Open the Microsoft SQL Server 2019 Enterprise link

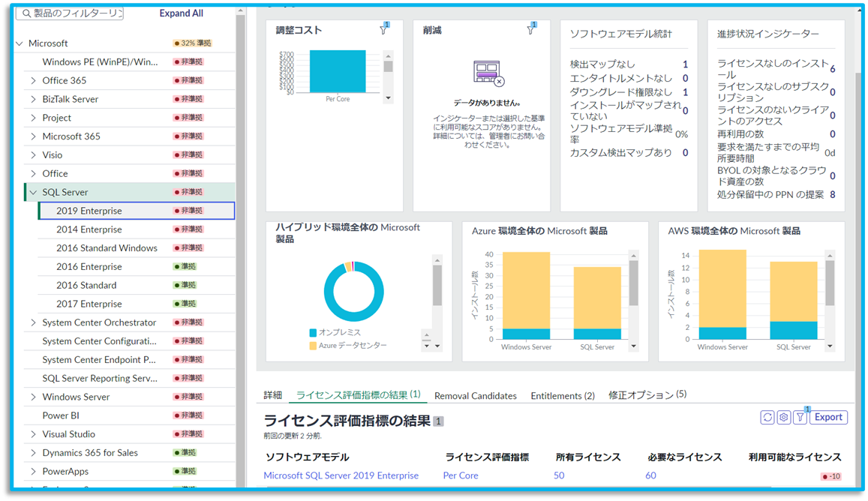point(341,475)
